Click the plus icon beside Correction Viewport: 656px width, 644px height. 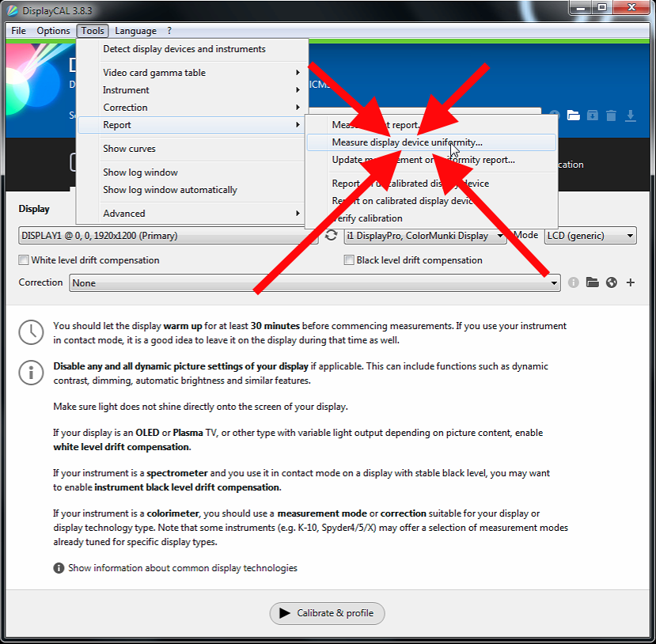(630, 282)
